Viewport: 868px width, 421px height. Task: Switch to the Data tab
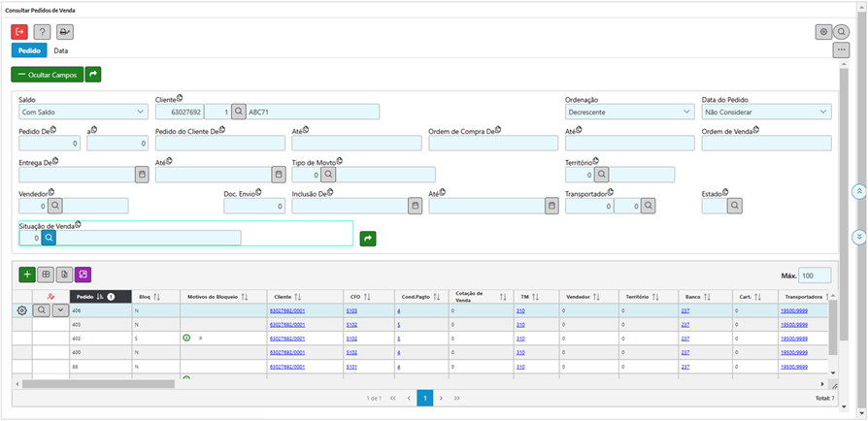[60, 49]
